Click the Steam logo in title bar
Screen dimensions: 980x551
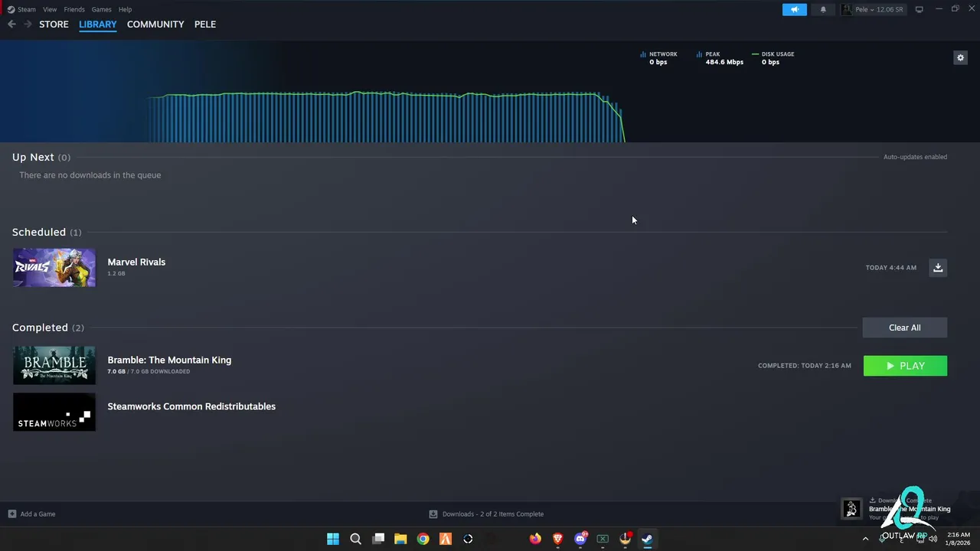tap(11, 9)
